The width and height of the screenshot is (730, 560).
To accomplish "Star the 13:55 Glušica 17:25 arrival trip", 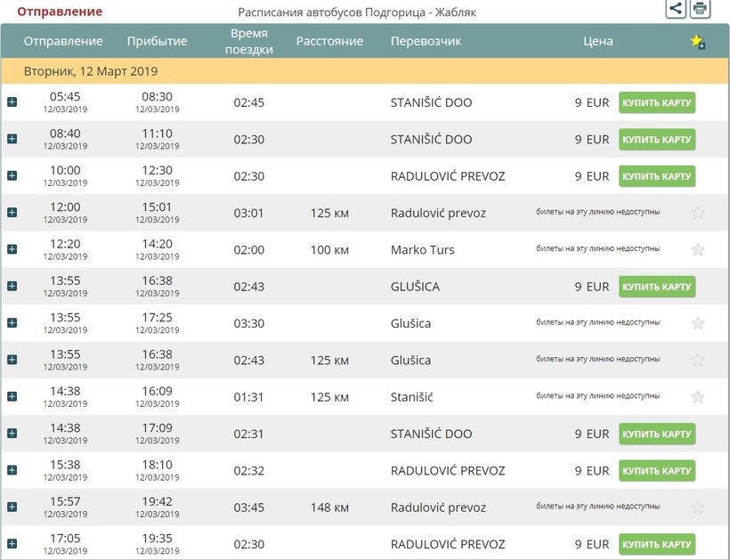I will (x=698, y=323).
